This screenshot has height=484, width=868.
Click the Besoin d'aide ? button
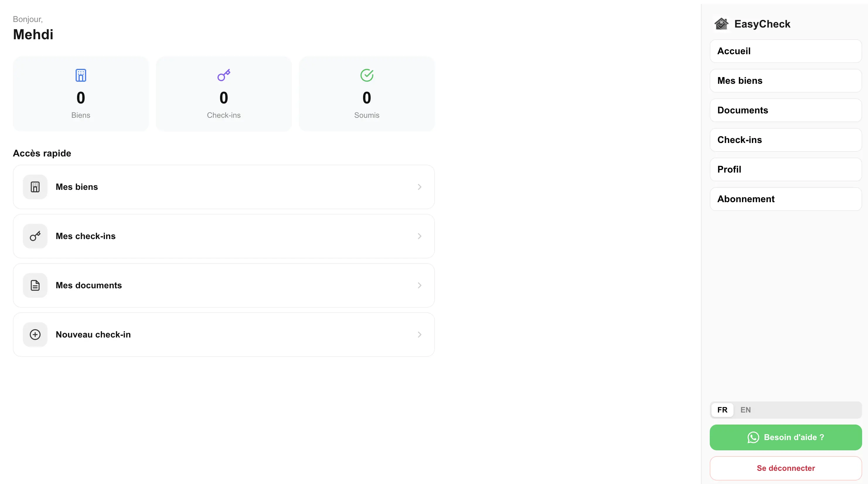coord(785,437)
